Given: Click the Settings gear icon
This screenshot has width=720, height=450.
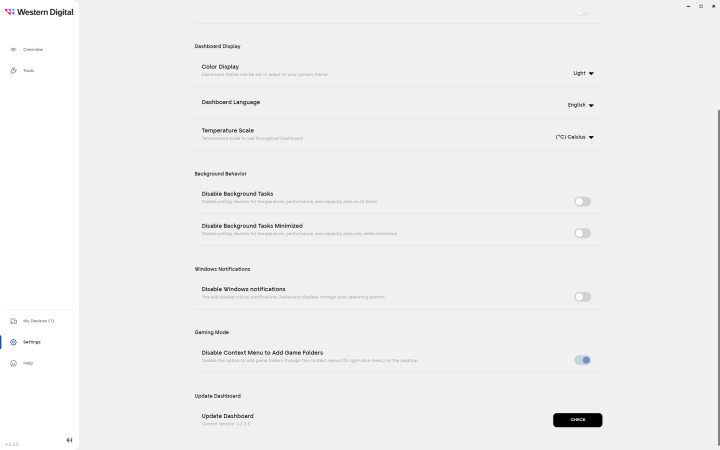Looking at the screenshot, I should [x=13, y=342].
